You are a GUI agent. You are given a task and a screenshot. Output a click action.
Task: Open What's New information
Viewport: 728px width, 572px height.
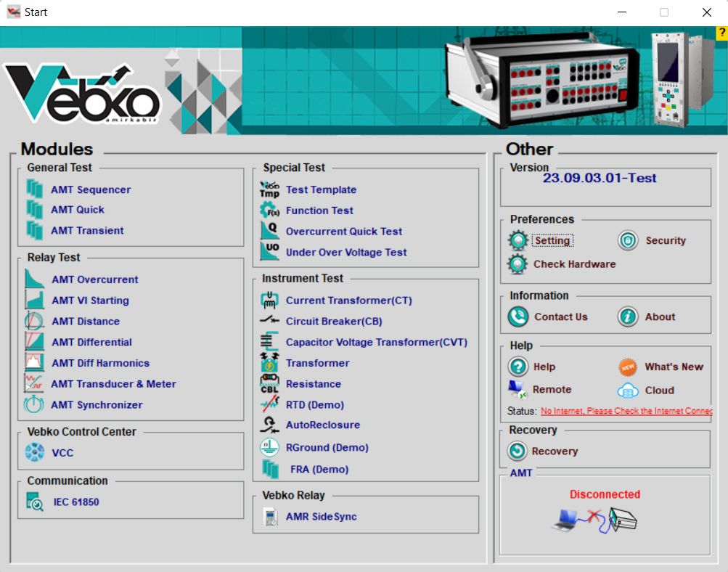tap(674, 367)
